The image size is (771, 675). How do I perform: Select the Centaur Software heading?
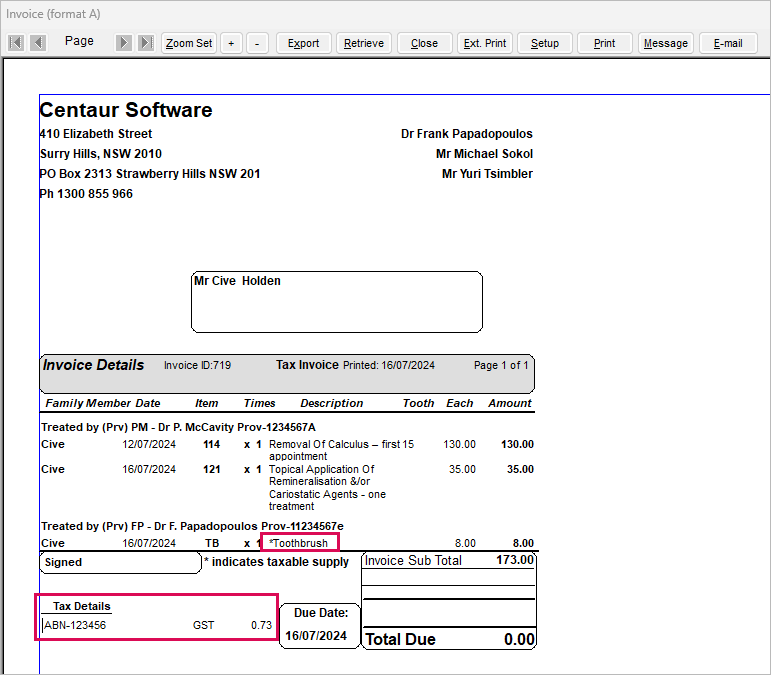[126, 110]
